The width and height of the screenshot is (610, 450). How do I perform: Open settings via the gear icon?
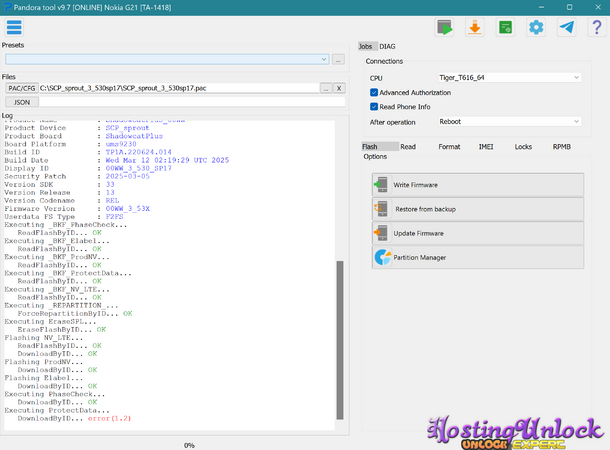[x=536, y=27]
